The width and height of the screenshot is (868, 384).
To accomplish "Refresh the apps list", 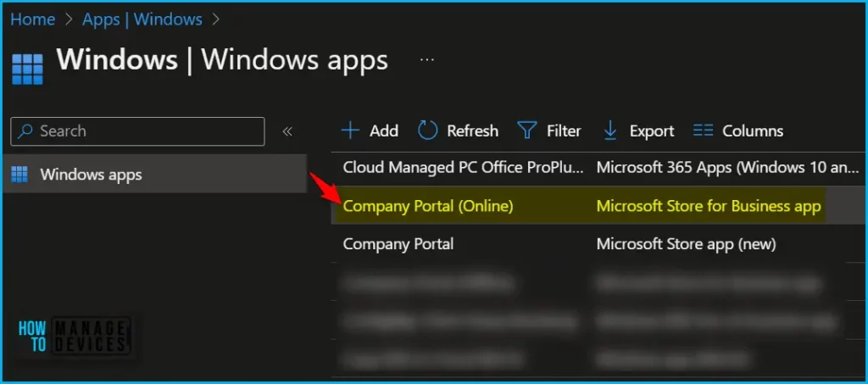I will [x=458, y=131].
